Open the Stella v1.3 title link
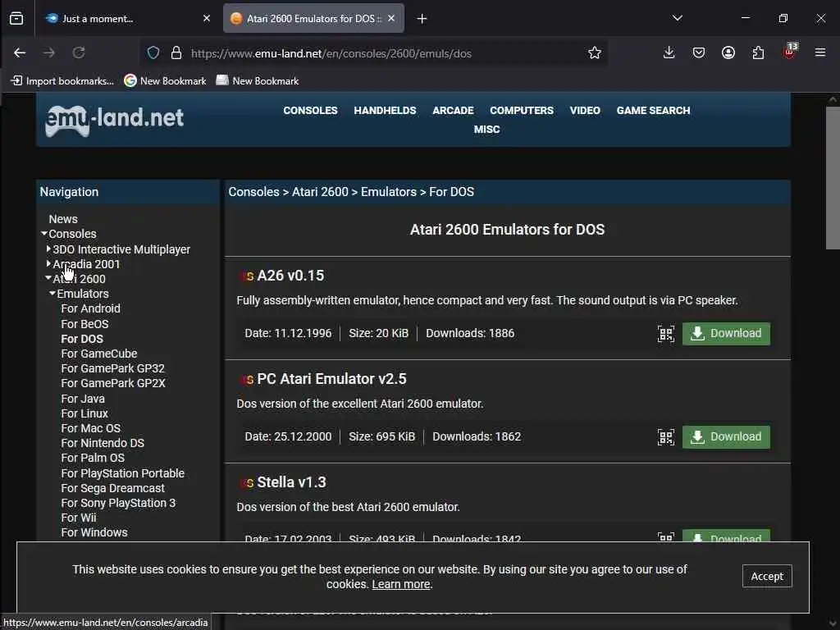 [291, 482]
